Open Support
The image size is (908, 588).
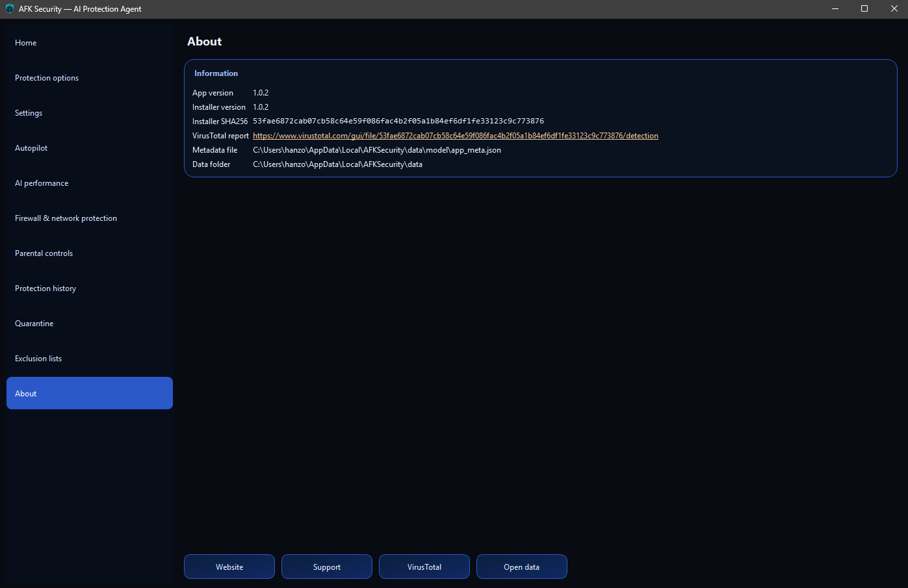326,567
